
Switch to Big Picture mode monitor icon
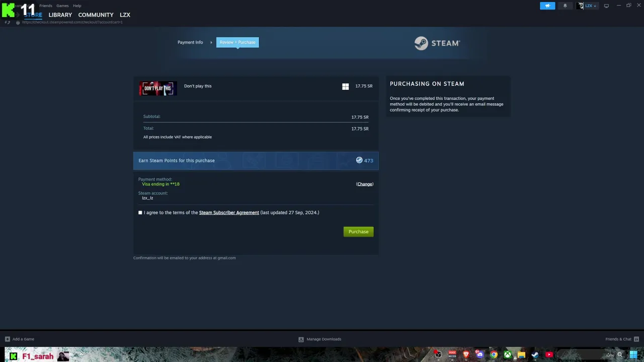(606, 6)
